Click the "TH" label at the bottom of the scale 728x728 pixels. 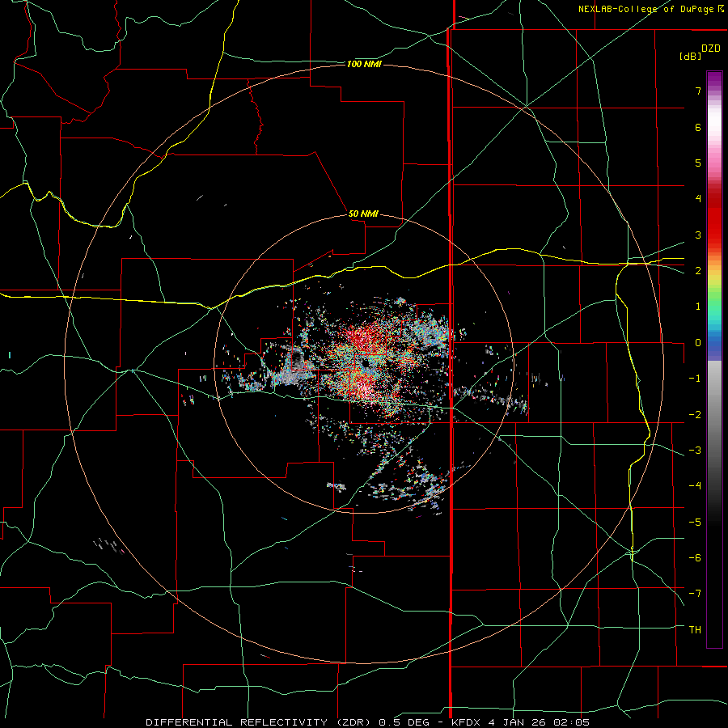coord(695,630)
